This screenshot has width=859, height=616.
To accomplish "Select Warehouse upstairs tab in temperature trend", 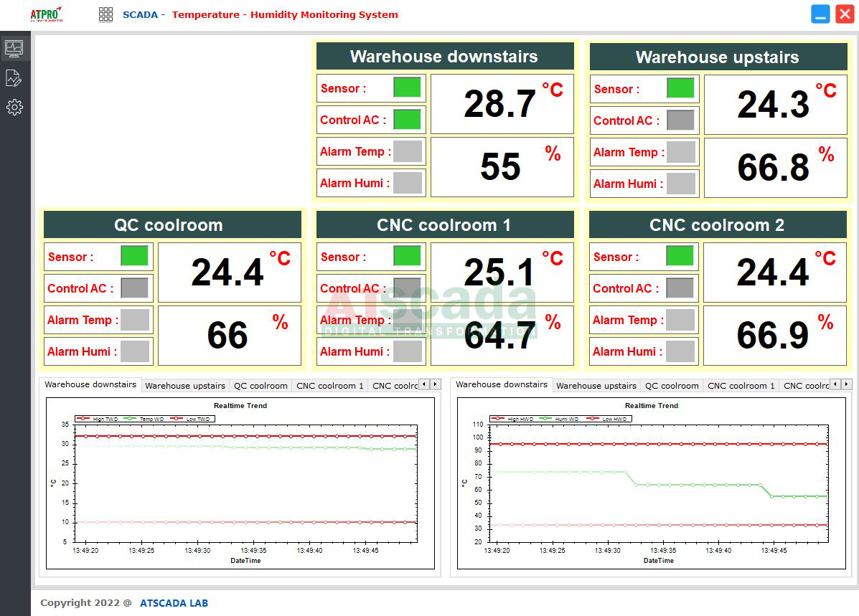I will pyautogui.click(x=185, y=386).
